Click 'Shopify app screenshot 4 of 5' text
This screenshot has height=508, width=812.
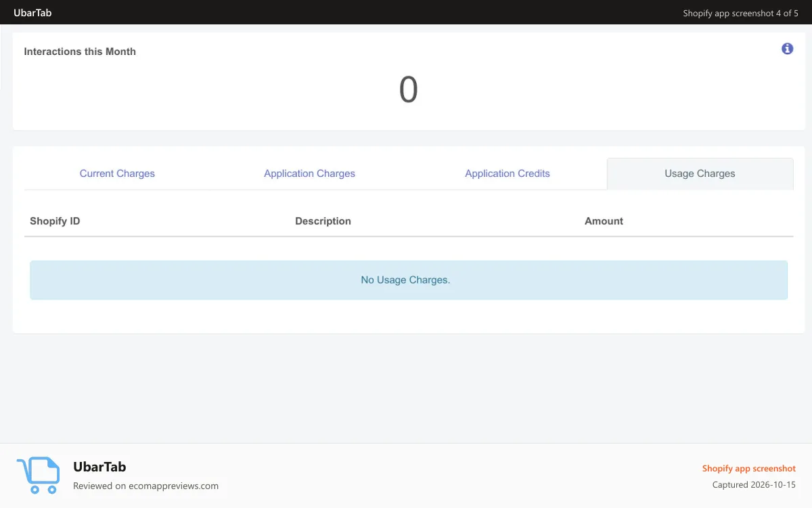point(740,13)
